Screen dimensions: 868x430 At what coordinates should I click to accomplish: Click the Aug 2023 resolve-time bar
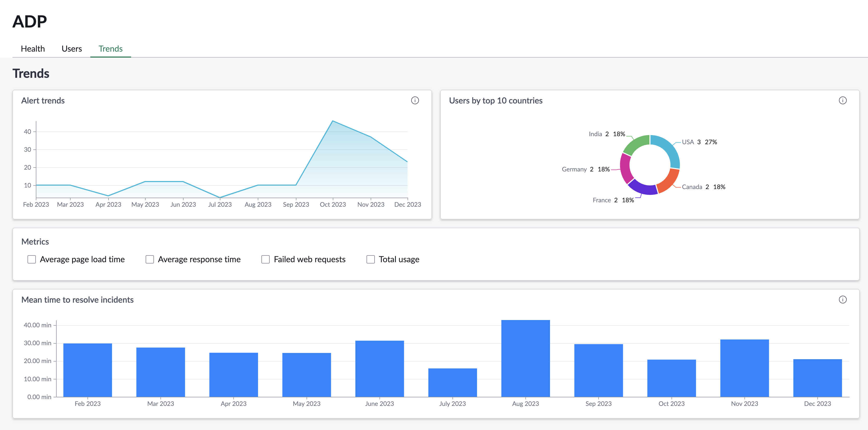click(525, 358)
